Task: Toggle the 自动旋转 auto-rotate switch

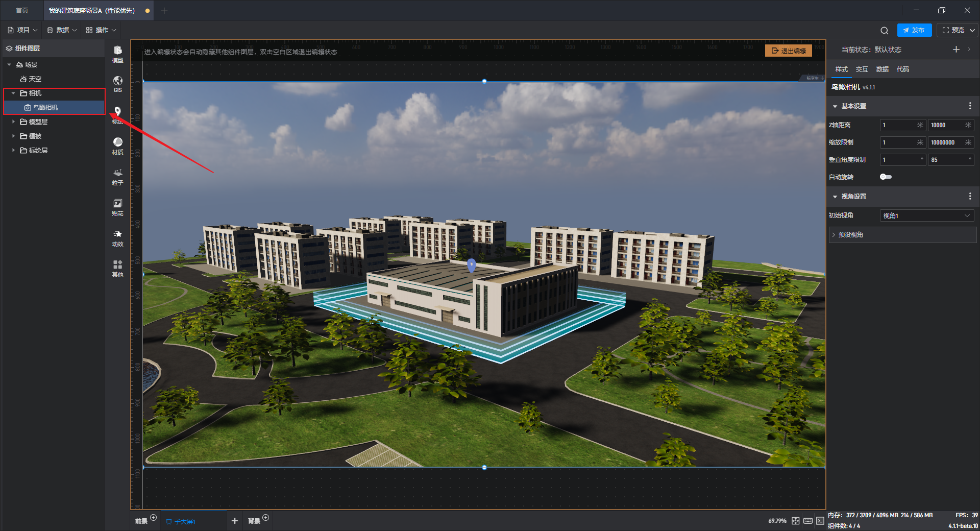Action: (x=886, y=177)
